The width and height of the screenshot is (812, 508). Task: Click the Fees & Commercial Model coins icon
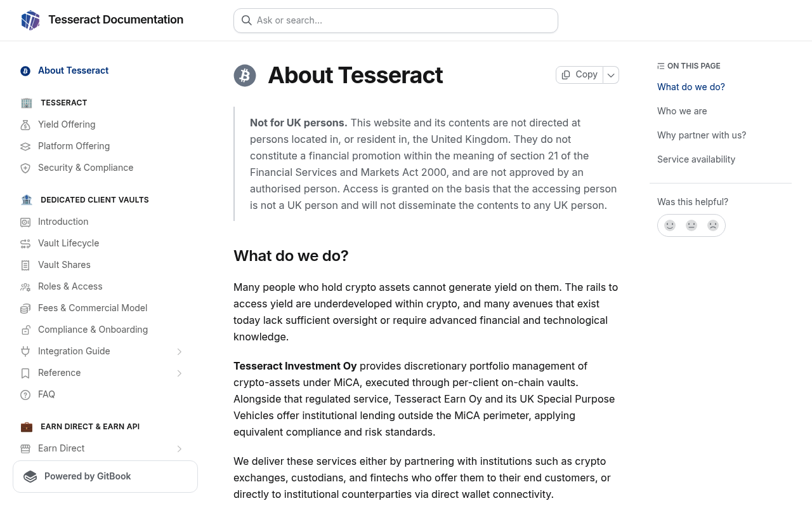click(x=25, y=308)
